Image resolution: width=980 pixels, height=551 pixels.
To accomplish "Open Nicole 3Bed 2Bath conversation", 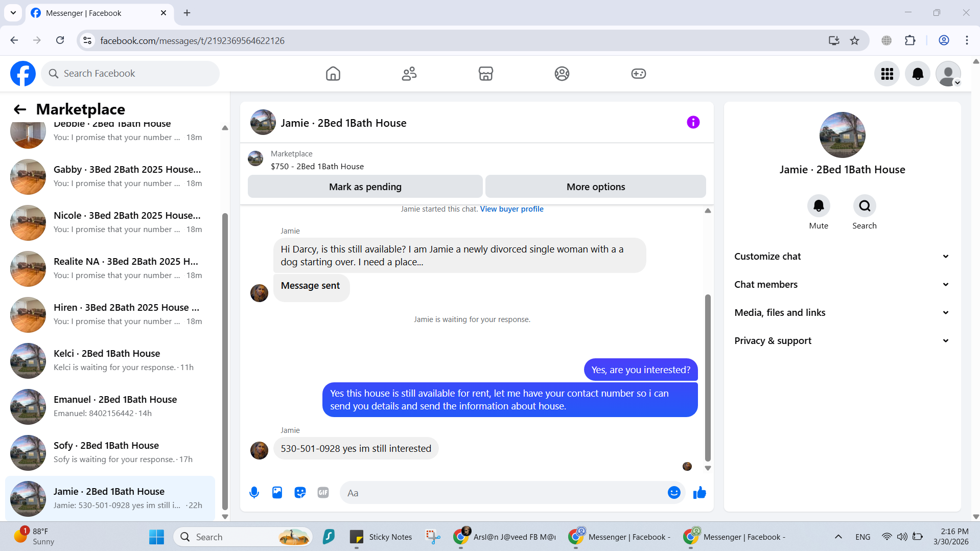I will (110, 222).
